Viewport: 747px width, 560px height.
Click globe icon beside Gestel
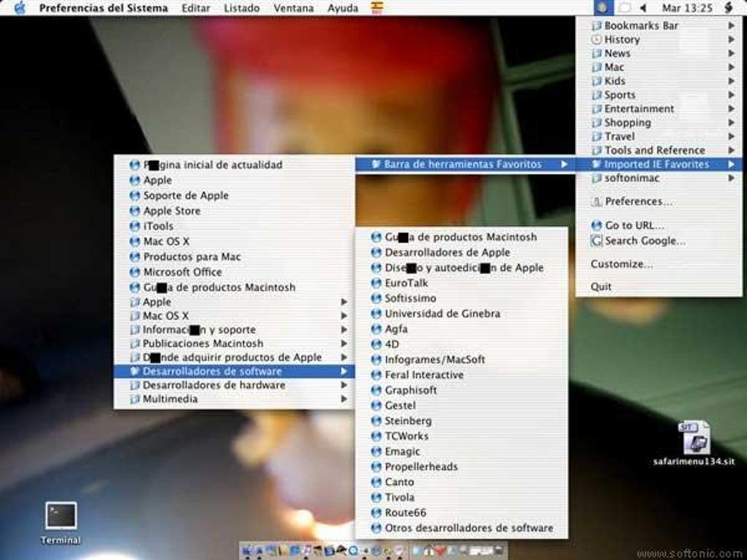[376, 406]
